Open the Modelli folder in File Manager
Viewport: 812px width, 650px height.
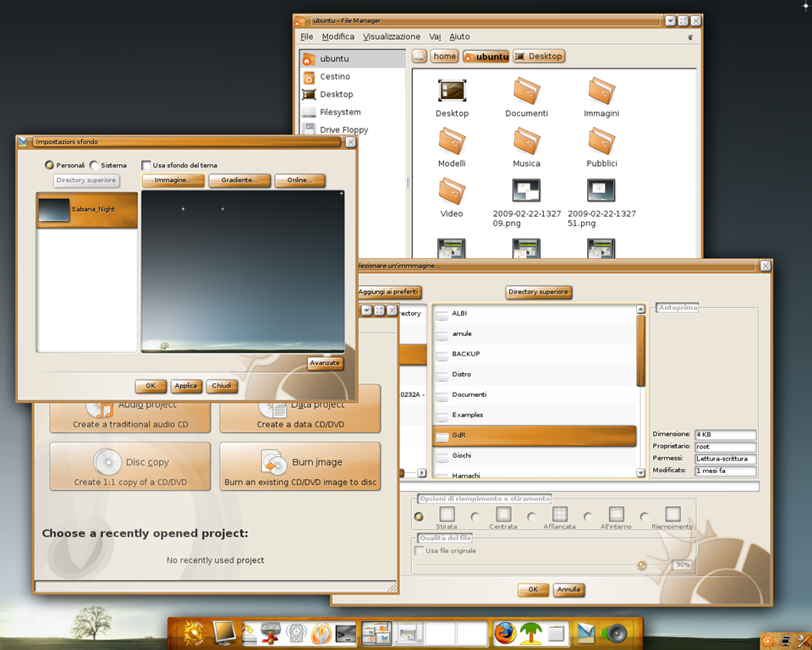click(x=452, y=148)
